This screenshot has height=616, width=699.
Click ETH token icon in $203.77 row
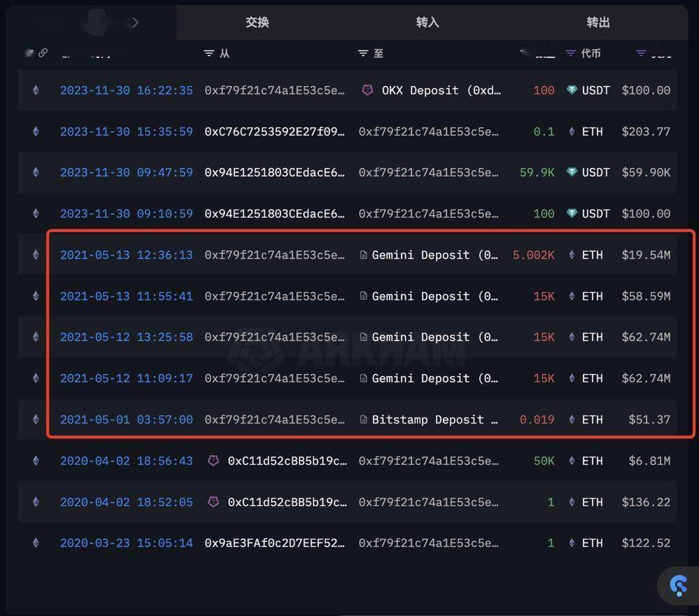[571, 132]
